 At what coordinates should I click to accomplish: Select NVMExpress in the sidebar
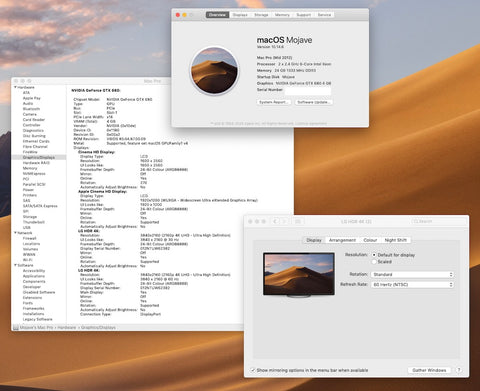[34, 174]
